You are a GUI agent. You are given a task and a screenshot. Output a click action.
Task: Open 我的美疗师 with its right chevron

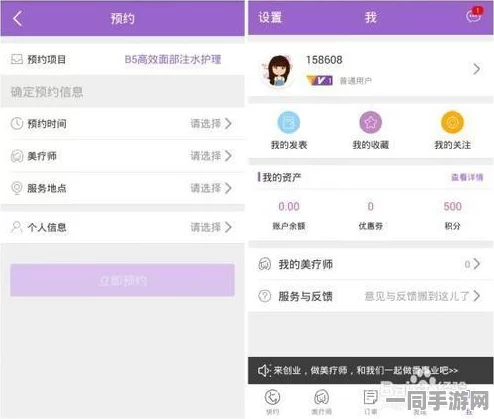[x=477, y=264]
